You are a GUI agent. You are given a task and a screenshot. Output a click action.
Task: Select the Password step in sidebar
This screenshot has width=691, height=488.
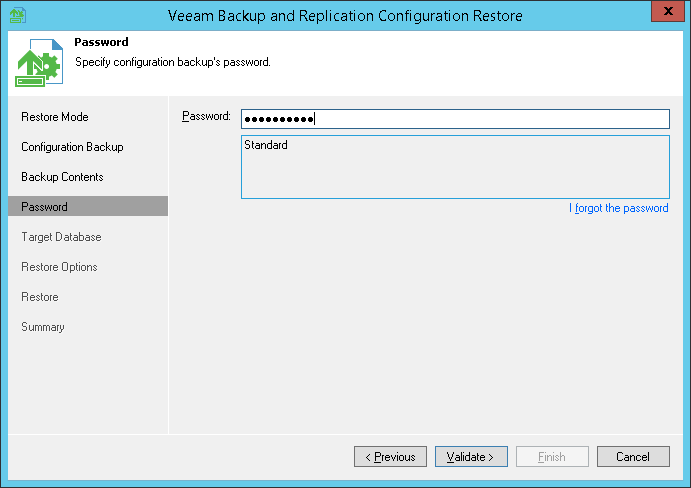click(x=88, y=206)
